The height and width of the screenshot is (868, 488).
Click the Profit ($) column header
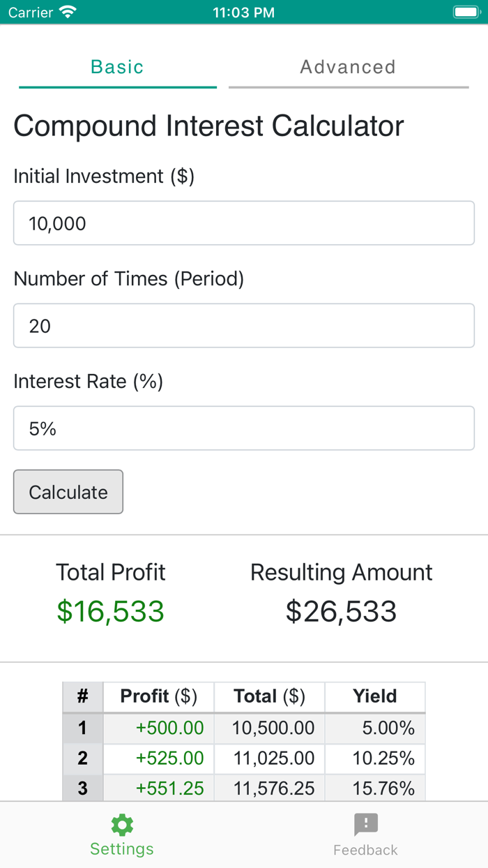pos(158,696)
